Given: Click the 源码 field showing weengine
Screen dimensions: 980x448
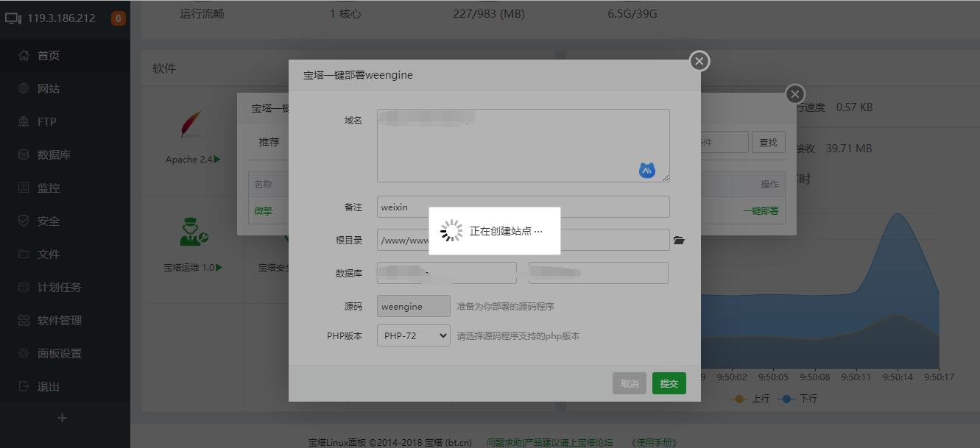Looking at the screenshot, I should [x=414, y=306].
